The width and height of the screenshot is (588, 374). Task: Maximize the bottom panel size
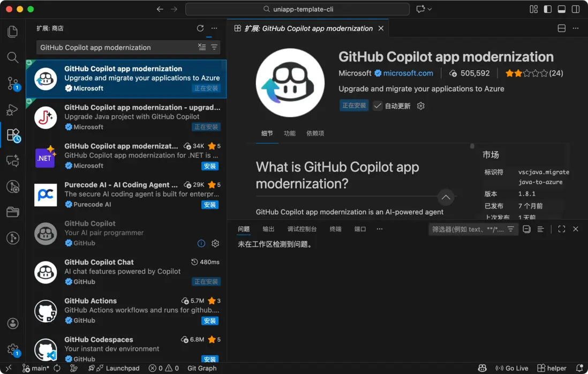tap(562, 229)
